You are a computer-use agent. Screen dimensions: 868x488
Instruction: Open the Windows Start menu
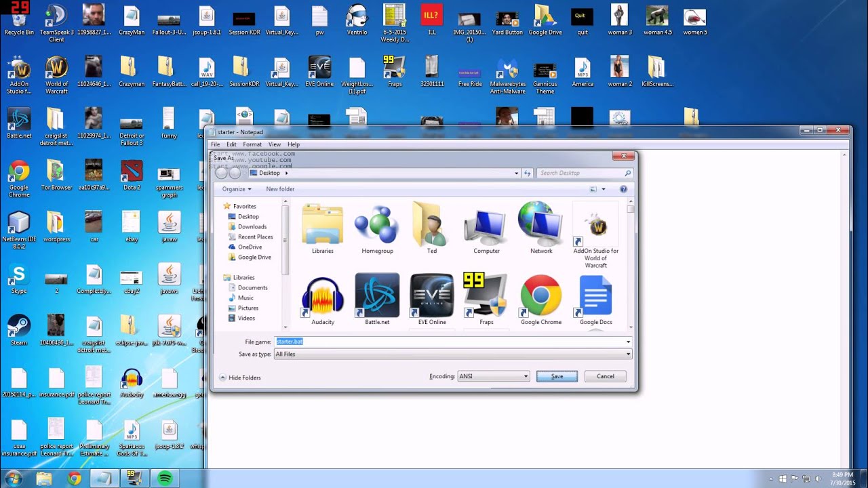[14, 479]
